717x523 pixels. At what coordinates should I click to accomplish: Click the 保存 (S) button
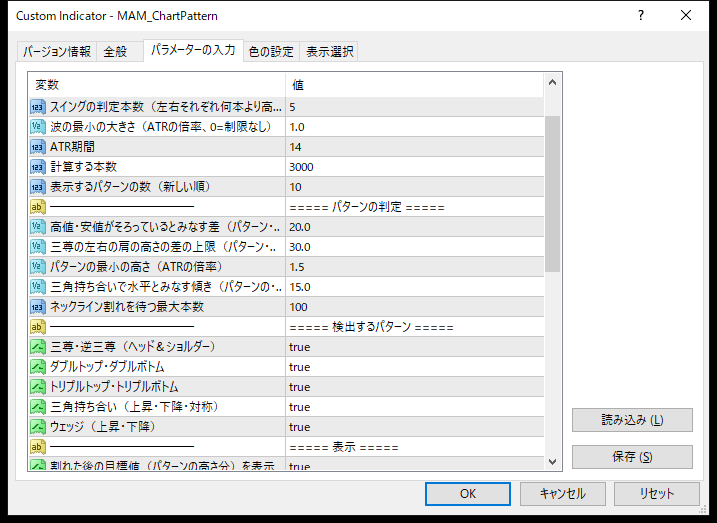pyautogui.click(x=632, y=457)
